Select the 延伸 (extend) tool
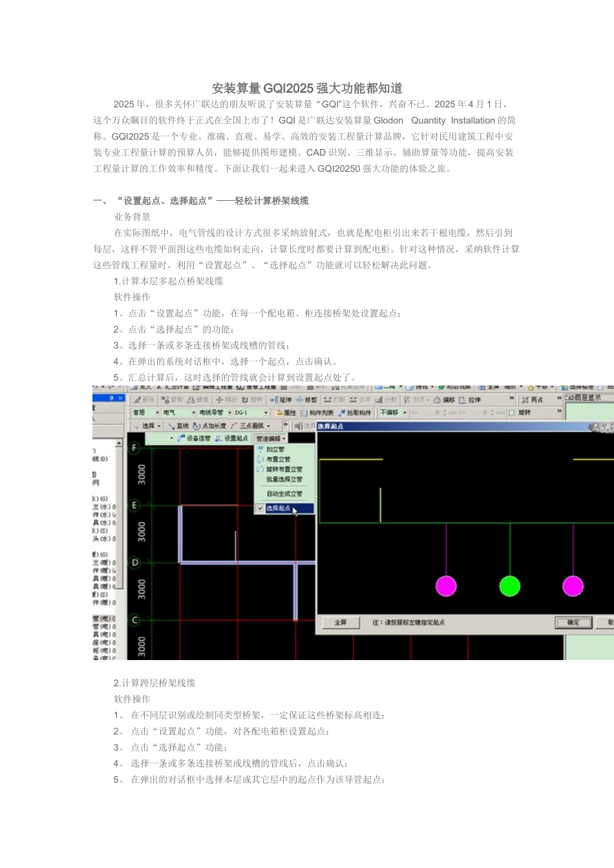Viewport: 614px width, 868px height. click(x=281, y=400)
